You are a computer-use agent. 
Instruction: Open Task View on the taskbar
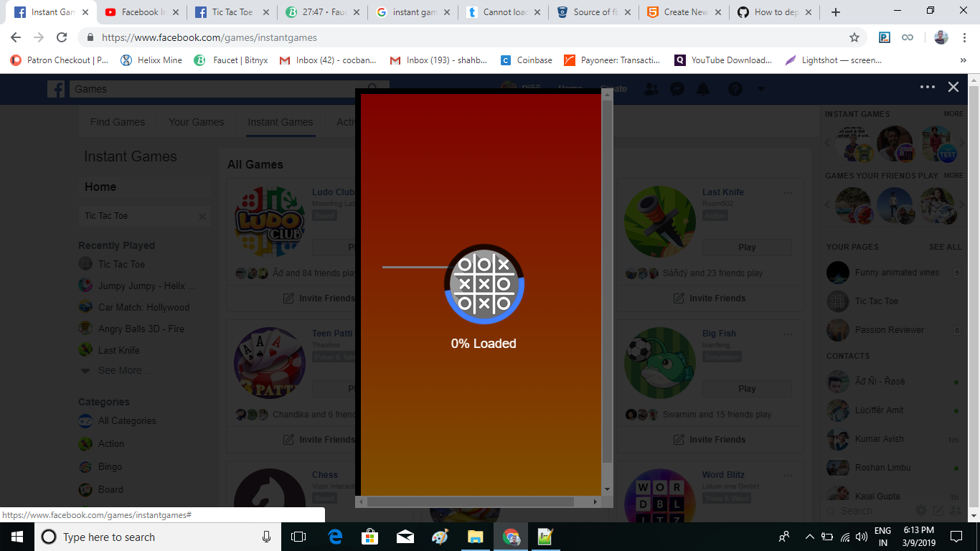click(298, 537)
